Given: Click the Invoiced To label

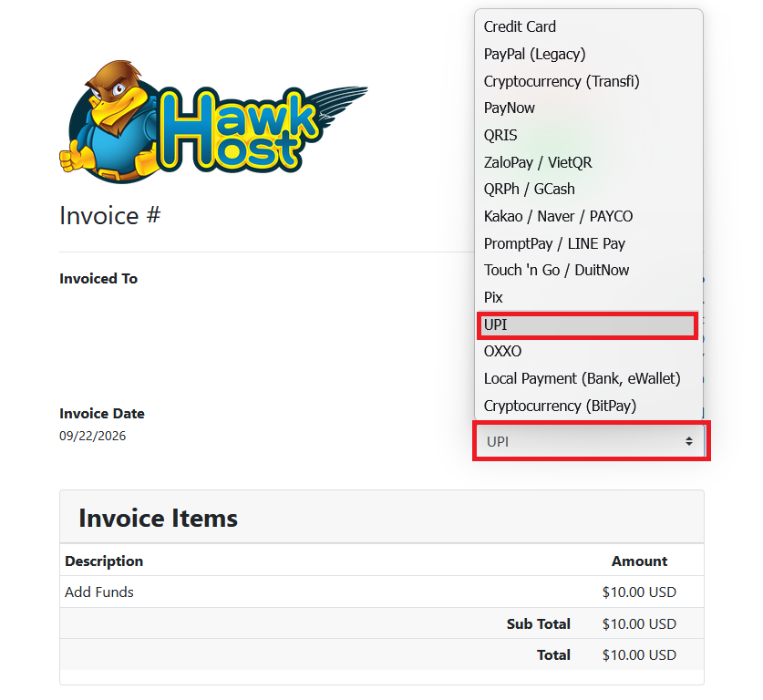Looking at the screenshot, I should tap(98, 279).
